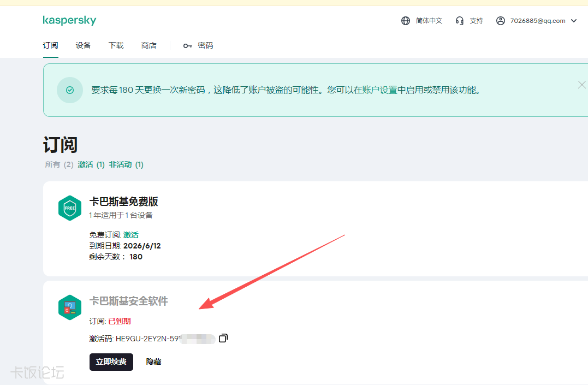Click the green checkmark notification icon
Screen dimensions: 588x385
point(70,90)
